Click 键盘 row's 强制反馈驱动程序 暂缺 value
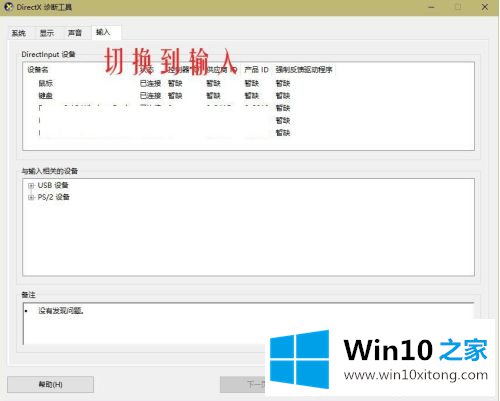 pyautogui.click(x=283, y=96)
